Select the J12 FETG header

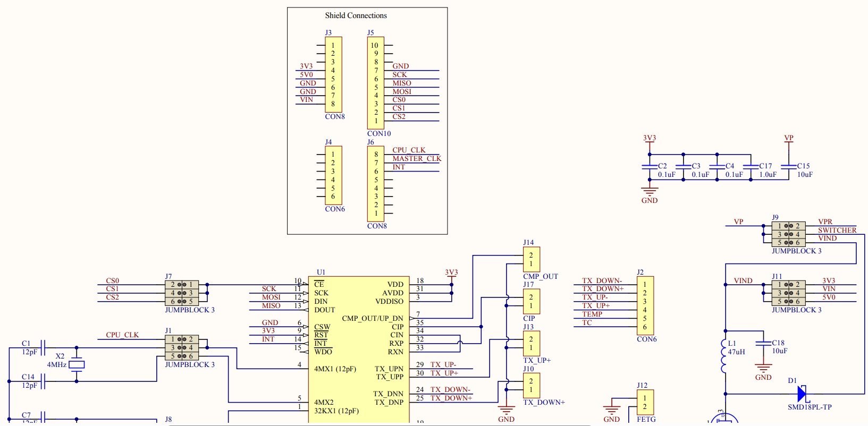(x=645, y=402)
